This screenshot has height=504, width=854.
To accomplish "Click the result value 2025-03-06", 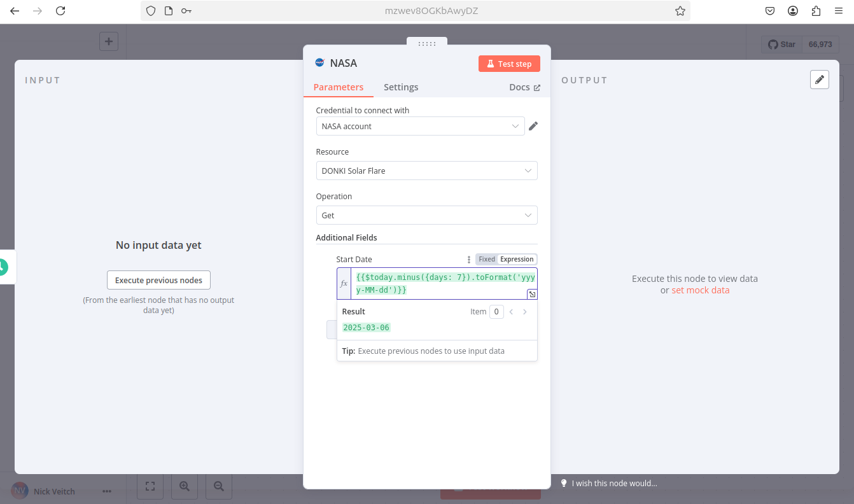I will pos(366,327).
